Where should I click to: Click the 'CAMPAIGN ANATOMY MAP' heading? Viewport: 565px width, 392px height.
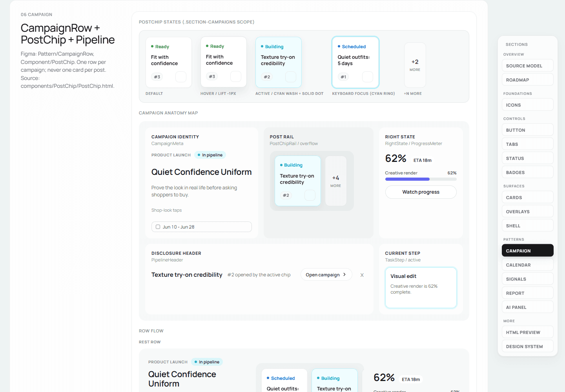(168, 113)
